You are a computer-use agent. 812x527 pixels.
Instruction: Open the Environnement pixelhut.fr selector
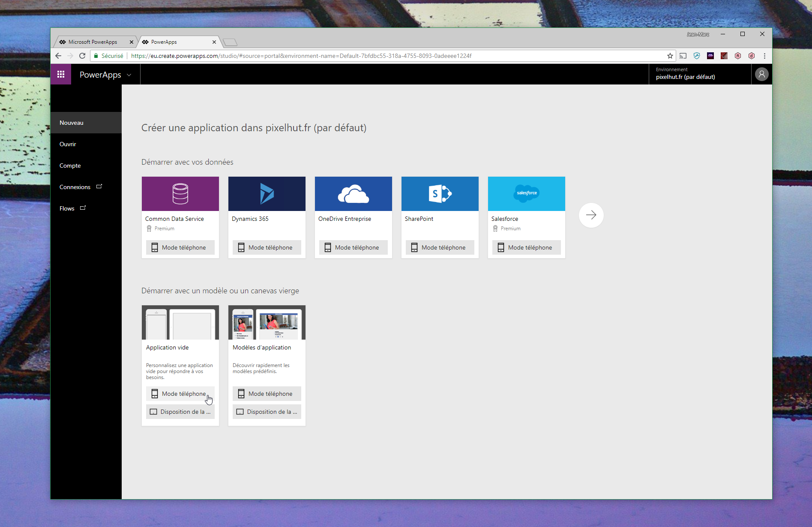pos(700,74)
